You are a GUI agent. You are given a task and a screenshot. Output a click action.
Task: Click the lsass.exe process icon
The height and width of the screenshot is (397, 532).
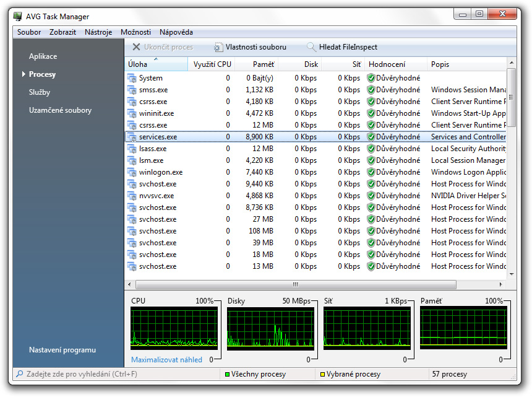tap(132, 149)
